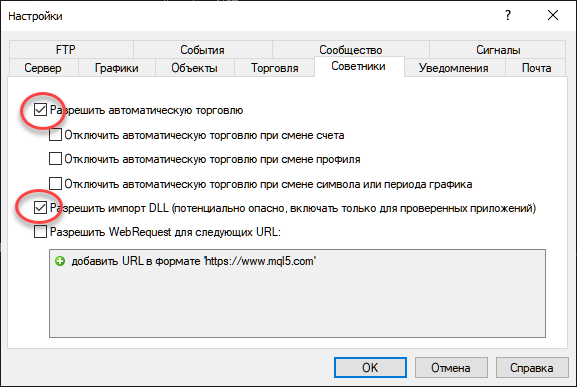Open the Объекты tab

tap(194, 68)
